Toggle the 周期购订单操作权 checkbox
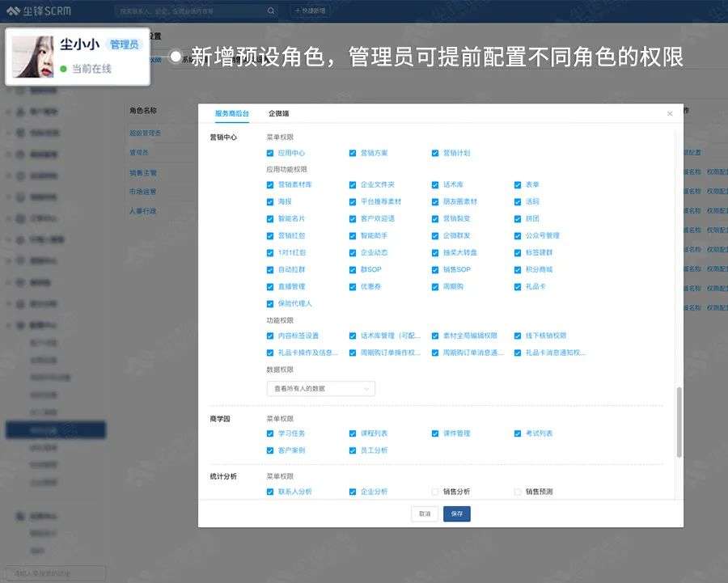 coord(353,353)
